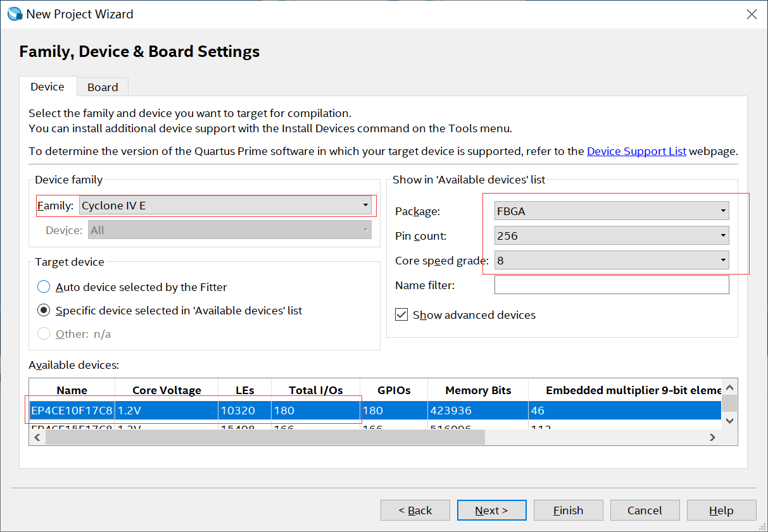Switch to the Board tab
The height and width of the screenshot is (532, 768).
[103, 87]
